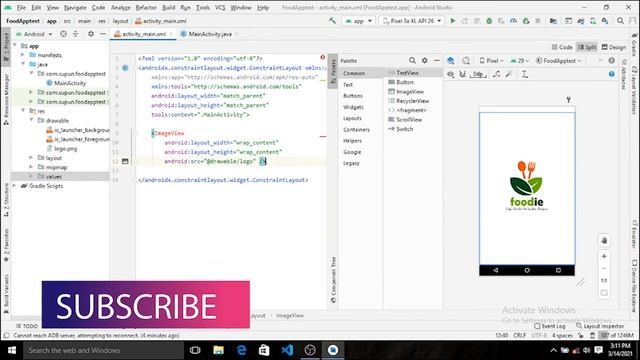The height and width of the screenshot is (360, 640).
Task: Toggle autoconnect magnet icon
Action: 462,74
